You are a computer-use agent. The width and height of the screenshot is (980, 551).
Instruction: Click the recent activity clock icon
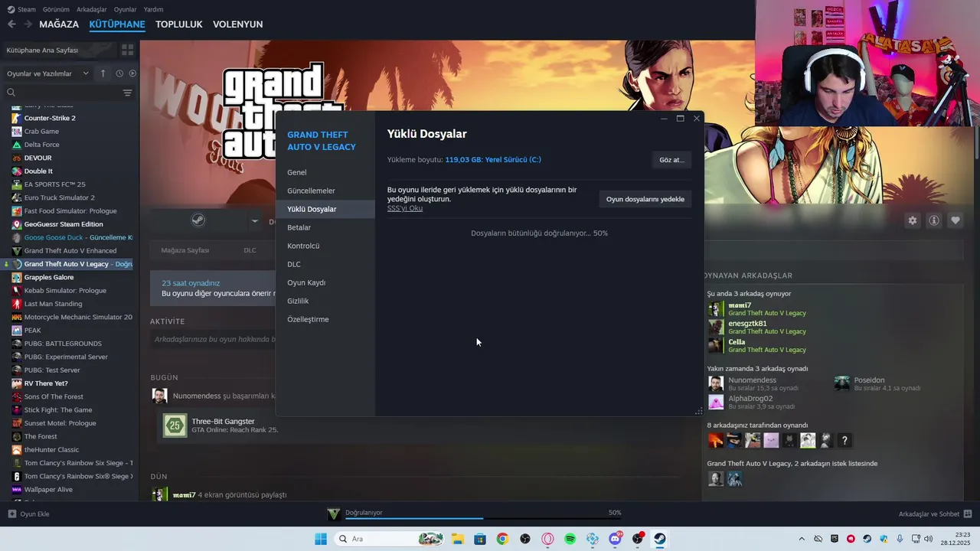pos(119,73)
